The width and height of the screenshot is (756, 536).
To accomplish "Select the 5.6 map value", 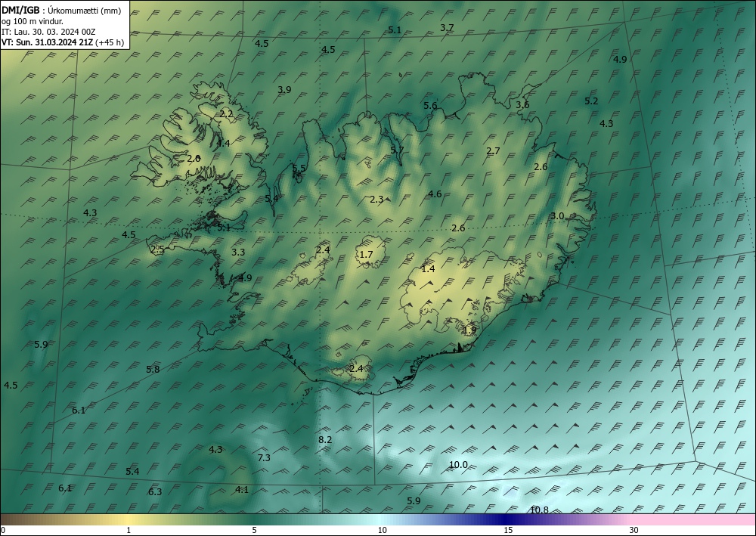I will pos(430,105).
